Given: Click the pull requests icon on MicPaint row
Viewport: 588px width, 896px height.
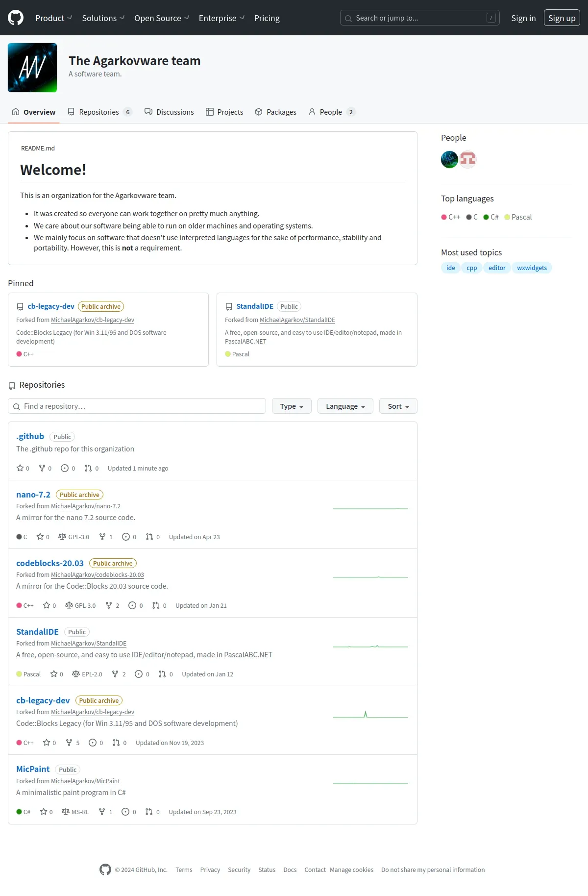Looking at the screenshot, I should (149, 812).
